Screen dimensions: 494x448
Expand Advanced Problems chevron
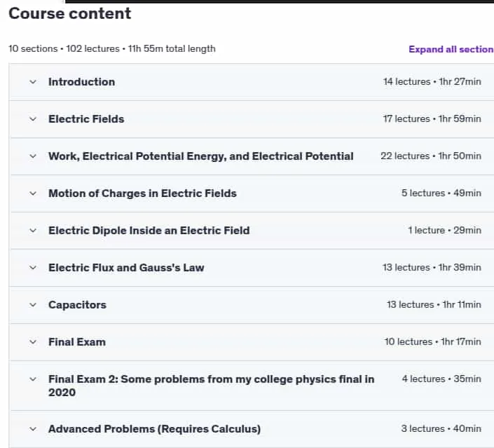tap(33, 429)
